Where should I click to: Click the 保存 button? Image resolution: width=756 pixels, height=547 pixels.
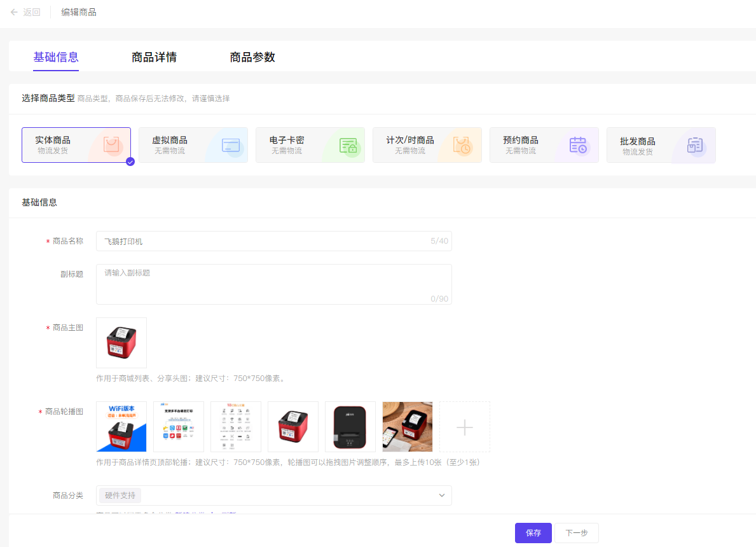pos(533,533)
